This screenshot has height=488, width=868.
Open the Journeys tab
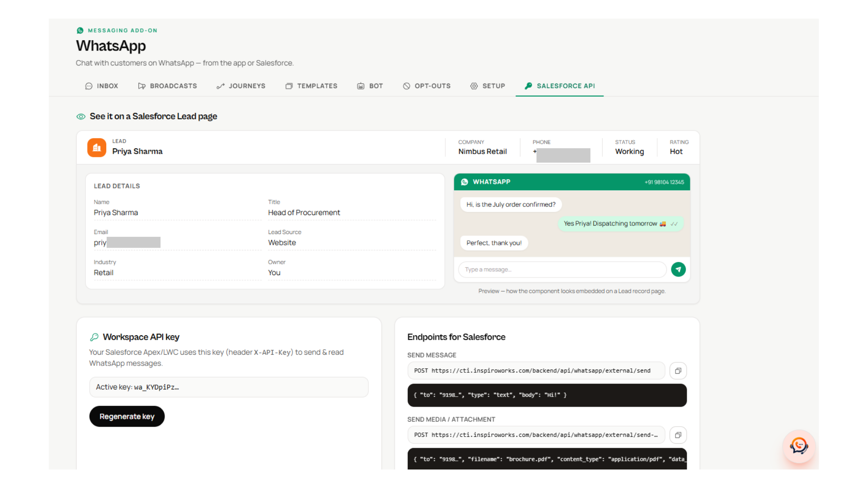(x=241, y=86)
